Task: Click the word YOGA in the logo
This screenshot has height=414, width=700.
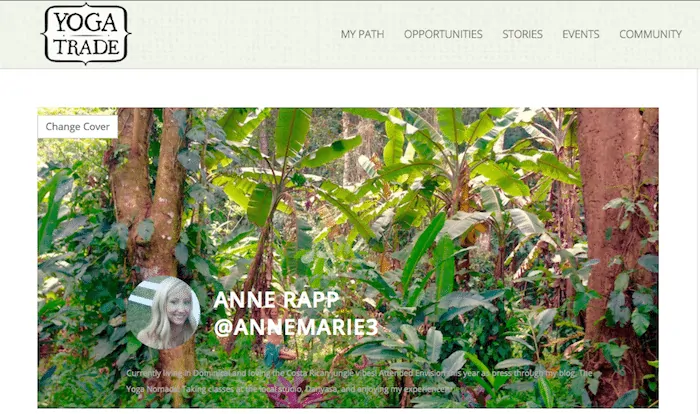Action: (x=86, y=22)
